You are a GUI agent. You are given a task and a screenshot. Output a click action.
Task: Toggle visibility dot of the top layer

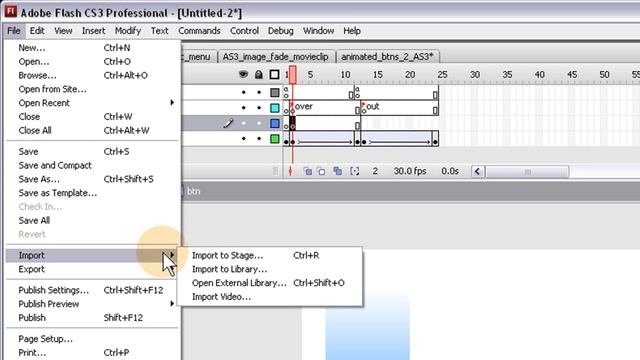point(244,92)
